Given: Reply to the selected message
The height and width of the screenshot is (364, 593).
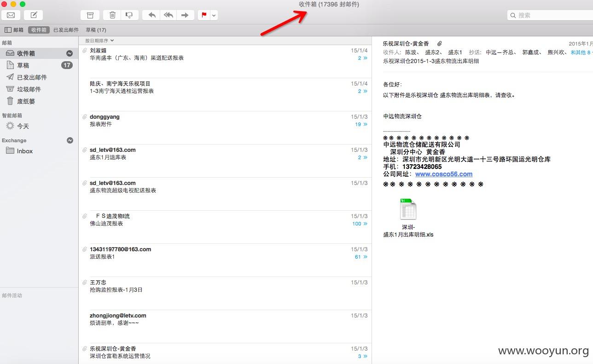Looking at the screenshot, I should 151,15.
